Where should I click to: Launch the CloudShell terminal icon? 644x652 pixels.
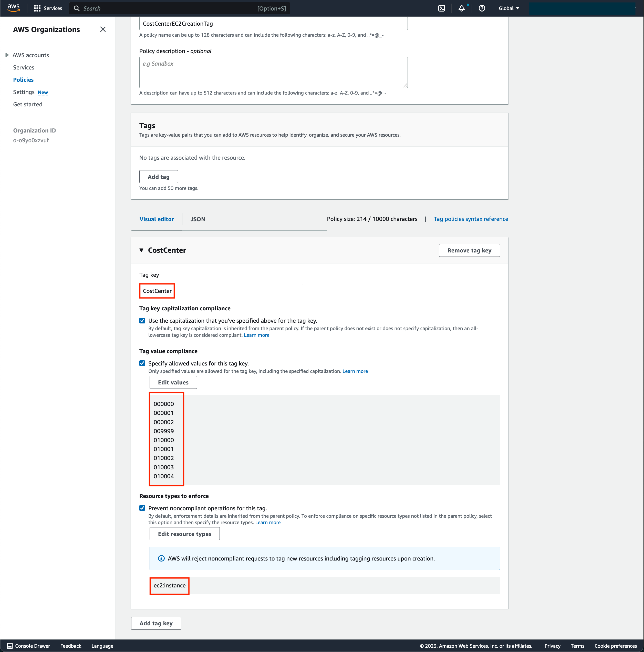[x=441, y=8]
